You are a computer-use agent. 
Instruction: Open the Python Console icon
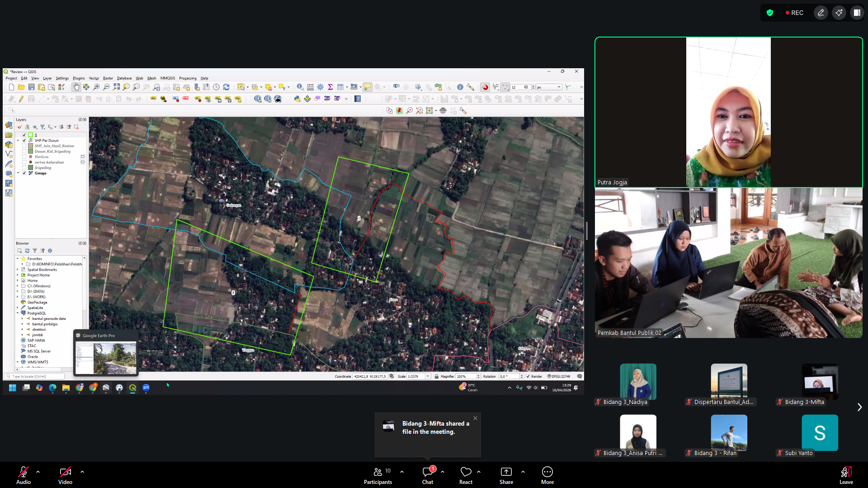(x=297, y=99)
